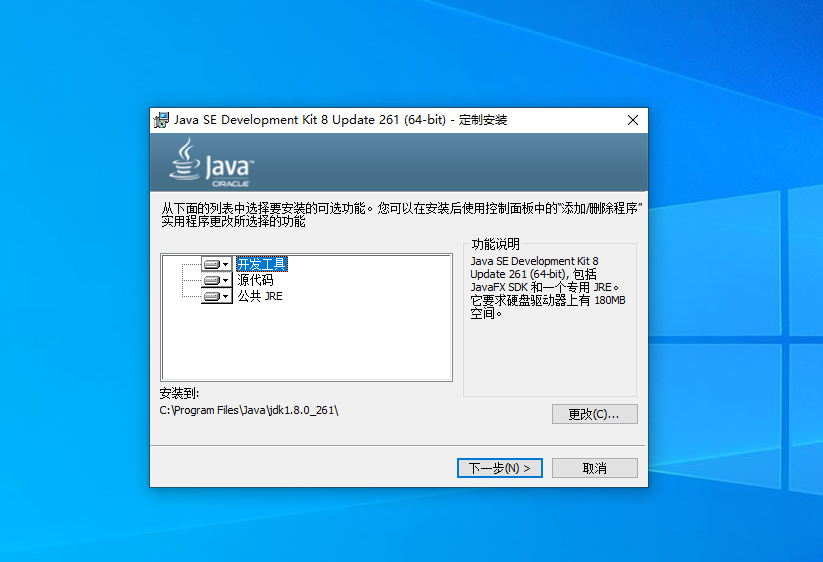823x562 pixels.
Task: Select the 开发工具 tree item
Action: point(261,264)
